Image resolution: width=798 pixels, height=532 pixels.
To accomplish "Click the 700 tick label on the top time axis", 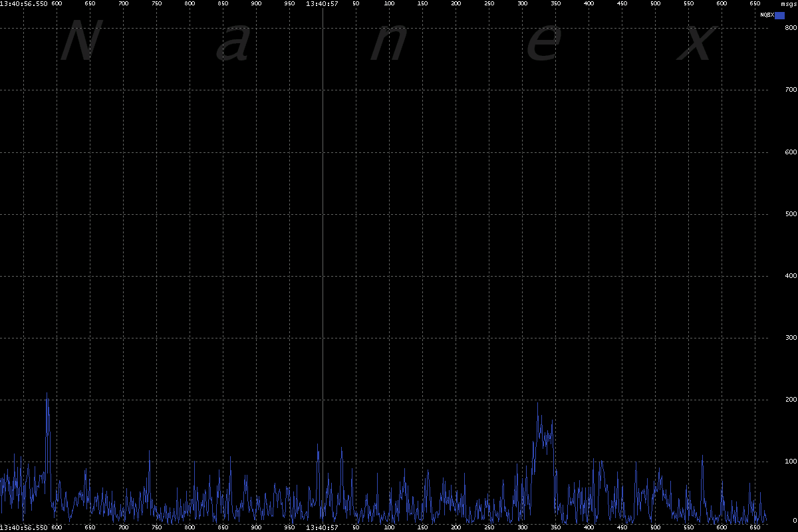I will click(x=123, y=4).
